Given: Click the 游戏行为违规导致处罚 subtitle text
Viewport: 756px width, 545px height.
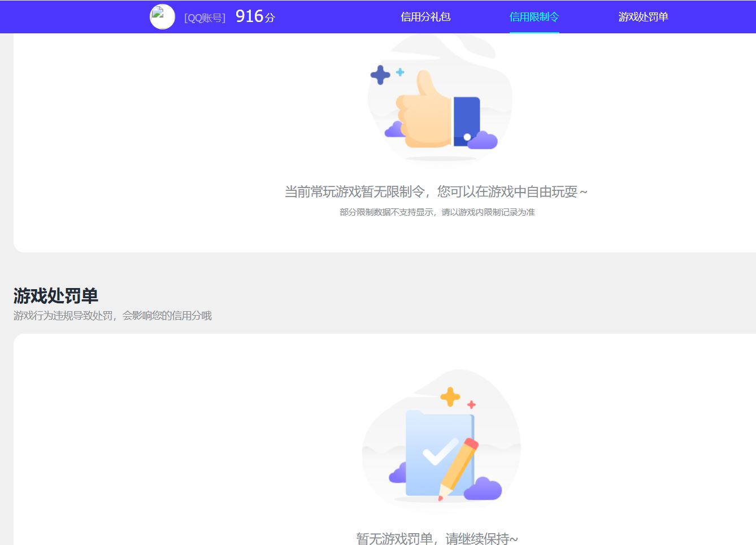Looking at the screenshot, I should coord(112,316).
